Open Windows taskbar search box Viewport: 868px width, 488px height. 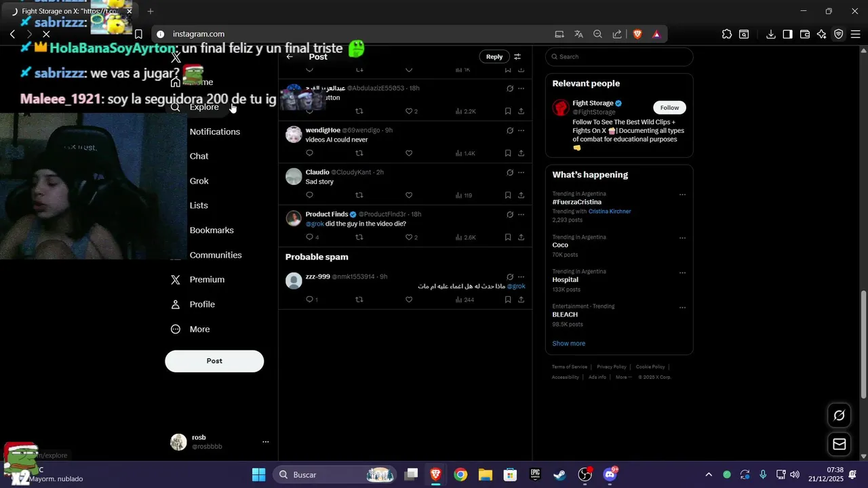pos(336,474)
